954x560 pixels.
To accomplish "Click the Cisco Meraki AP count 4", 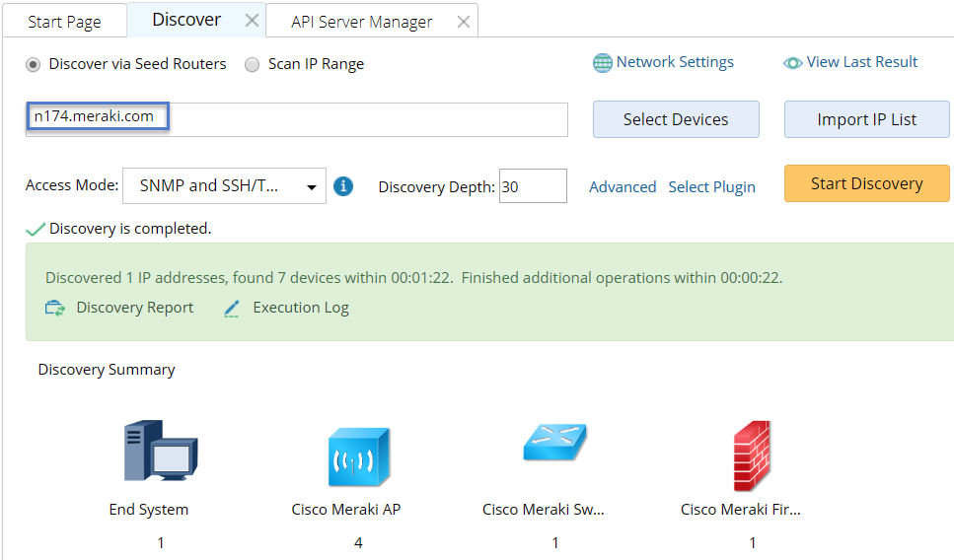I will (x=358, y=542).
